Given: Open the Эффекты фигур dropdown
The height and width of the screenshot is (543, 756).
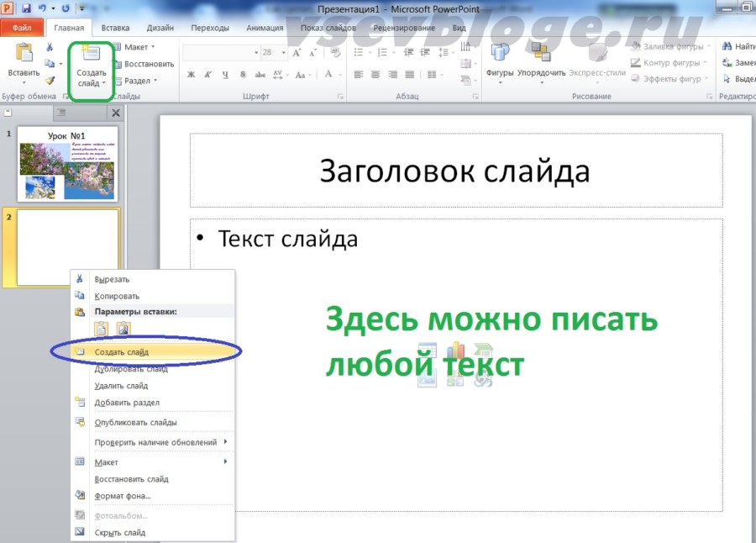Looking at the screenshot, I should pos(669,79).
